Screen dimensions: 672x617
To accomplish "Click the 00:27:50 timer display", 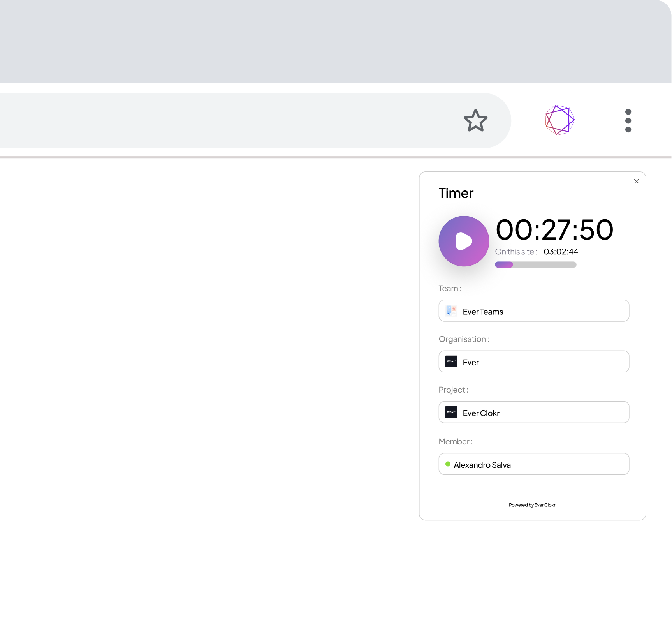I will tap(554, 229).
